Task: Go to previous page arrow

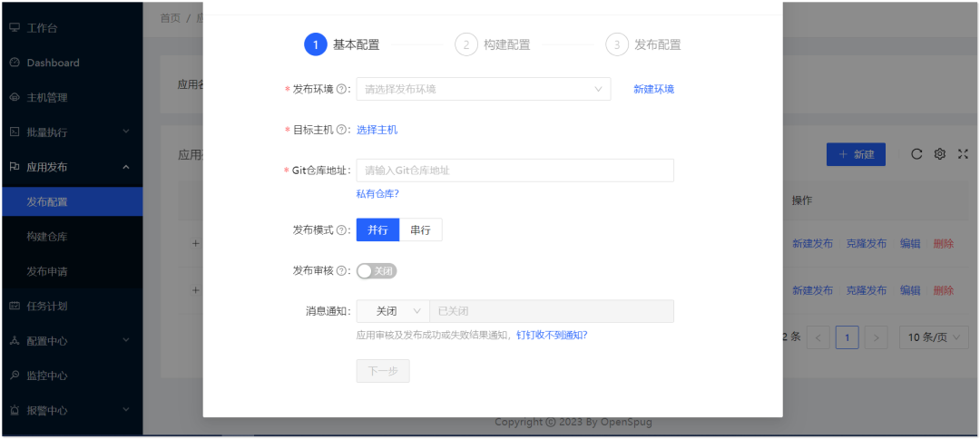Action: pyautogui.click(x=818, y=337)
